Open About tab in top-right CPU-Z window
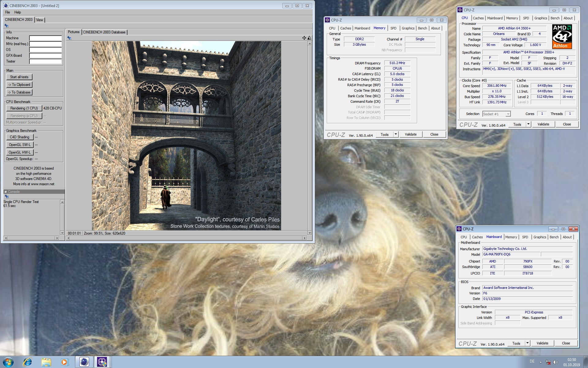Screen dimensions: 588x368 click(568, 18)
